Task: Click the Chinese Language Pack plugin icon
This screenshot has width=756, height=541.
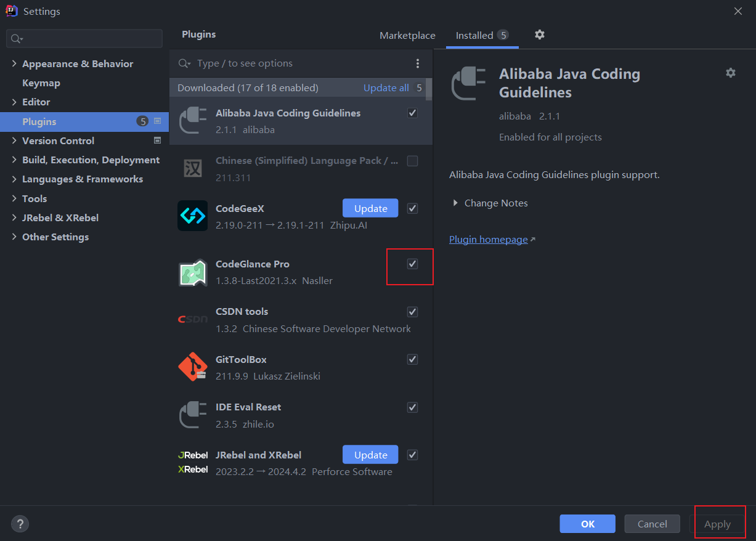Action: click(x=193, y=169)
